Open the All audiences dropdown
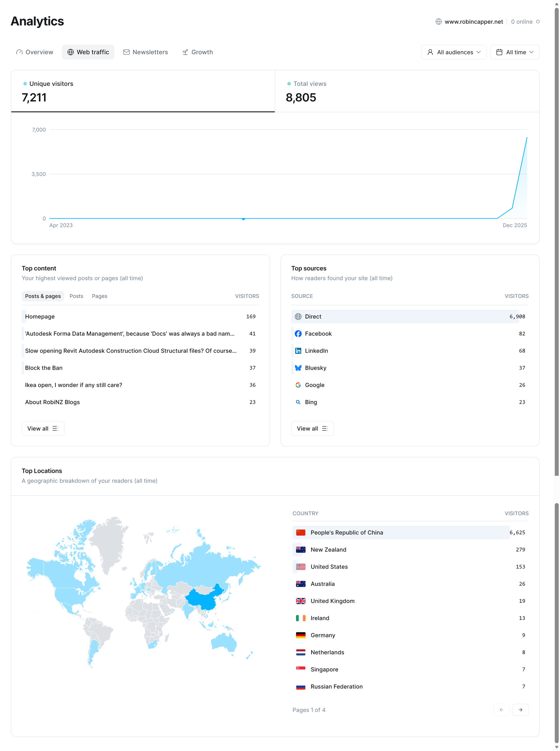The width and height of the screenshot is (560, 751). pyautogui.click(x=454, y=52)
